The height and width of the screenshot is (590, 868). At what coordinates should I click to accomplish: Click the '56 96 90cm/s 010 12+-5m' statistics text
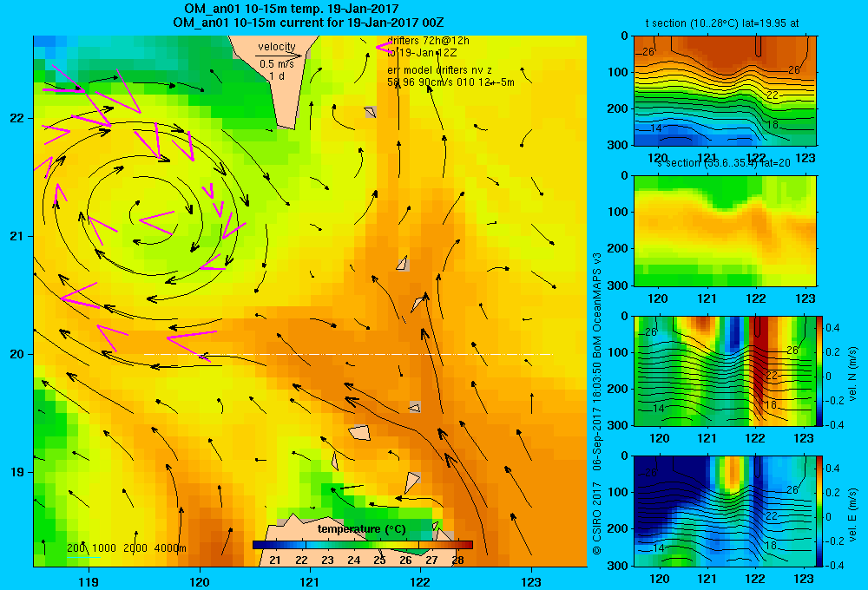(450, 82)
